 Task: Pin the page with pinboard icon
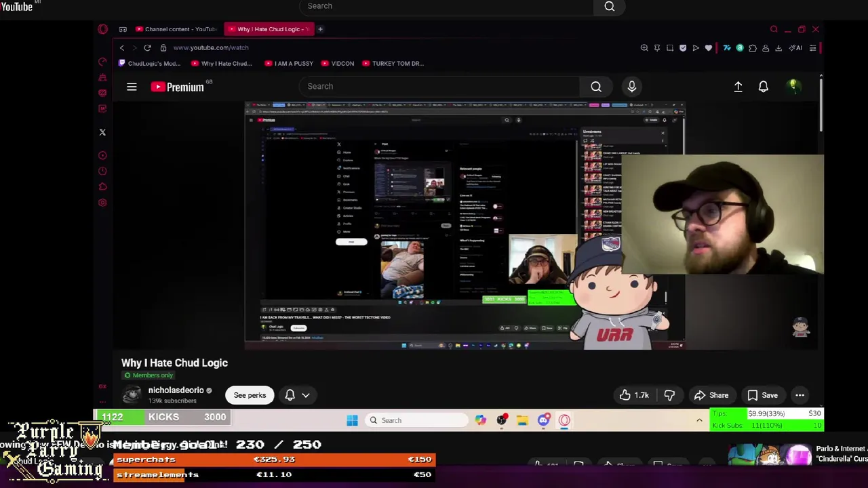657,47
